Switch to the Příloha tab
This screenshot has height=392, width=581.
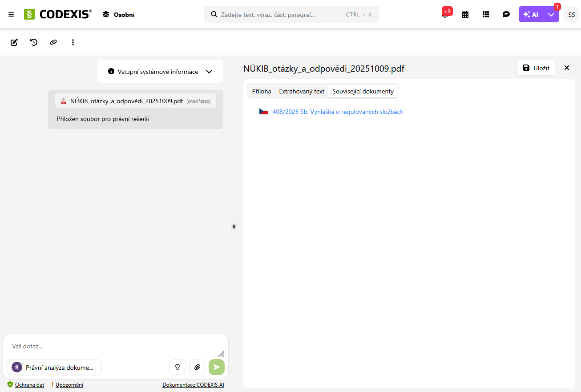click(262, 91)
